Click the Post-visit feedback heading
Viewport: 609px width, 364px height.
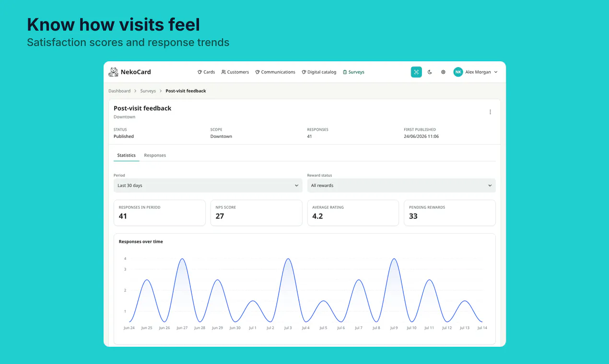click(142, 108)
